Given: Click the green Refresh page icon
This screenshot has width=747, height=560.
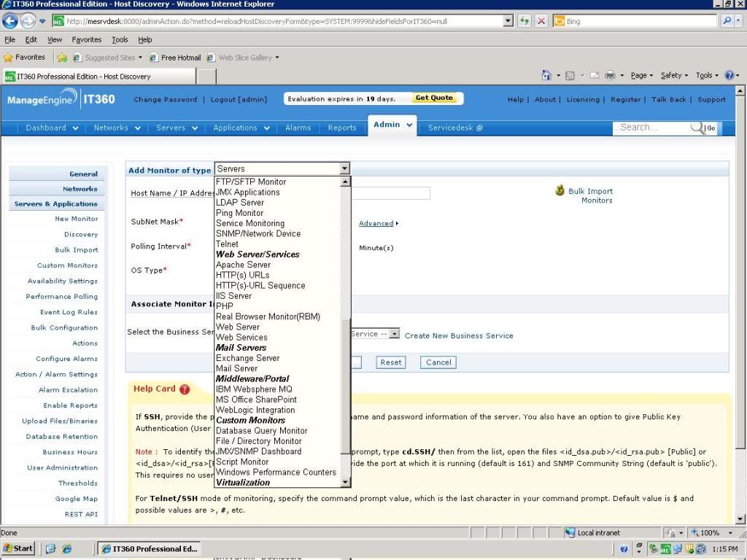Looking at the screenshot, I should (x=525, y=21).
